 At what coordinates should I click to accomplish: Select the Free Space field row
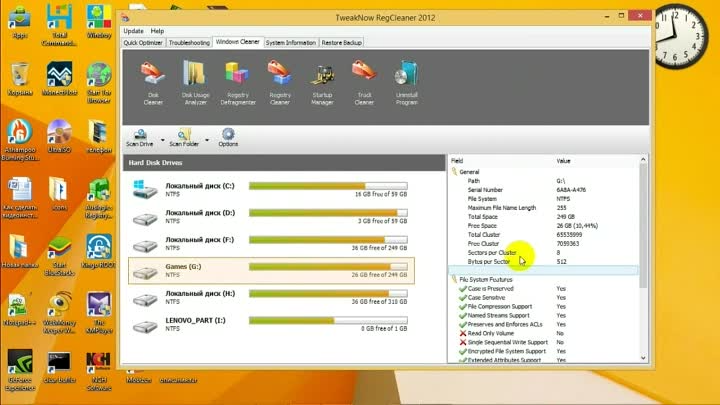point(544,225)
